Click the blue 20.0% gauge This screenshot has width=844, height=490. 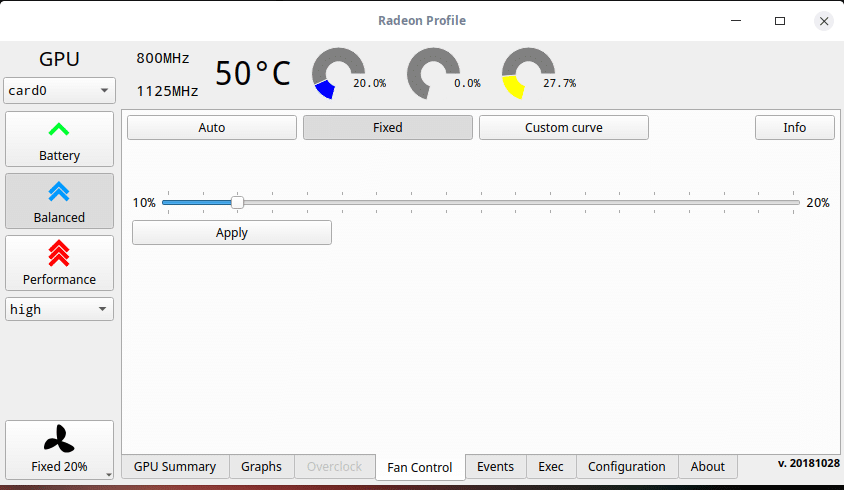tap(339, 73)
